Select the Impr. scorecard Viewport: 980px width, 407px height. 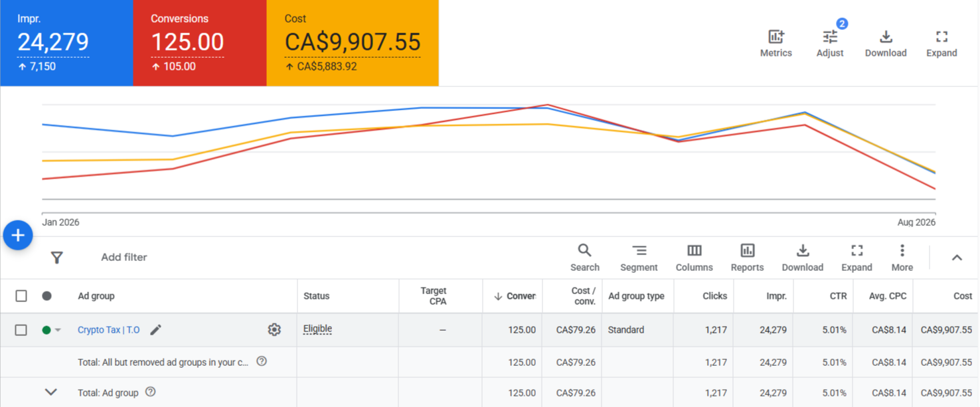click(66, 43)
